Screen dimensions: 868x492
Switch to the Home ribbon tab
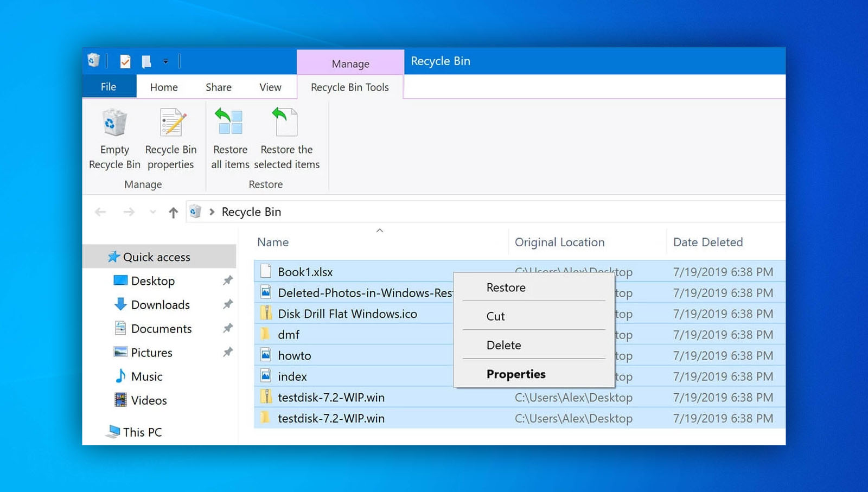click(x=164, y=87)
